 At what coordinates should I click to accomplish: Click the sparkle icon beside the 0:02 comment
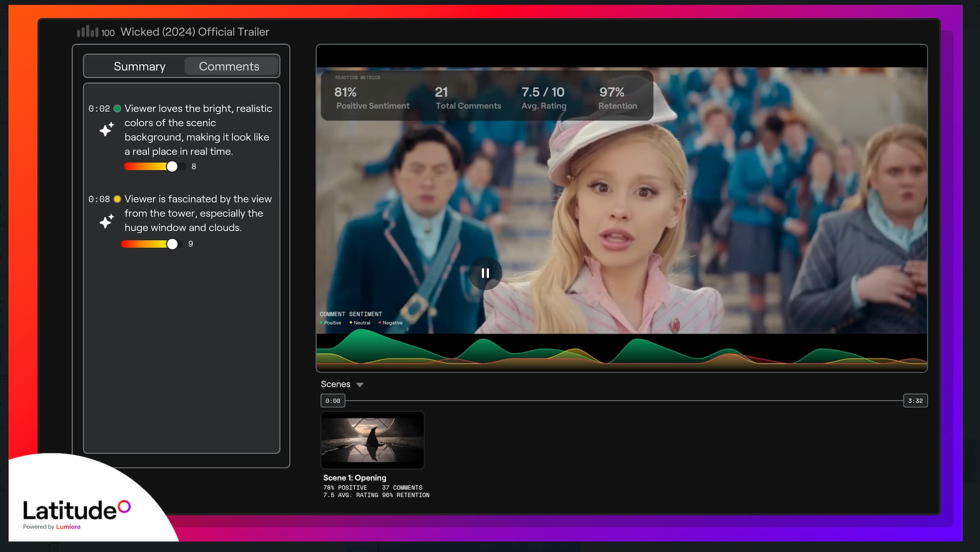coord(107,129)
